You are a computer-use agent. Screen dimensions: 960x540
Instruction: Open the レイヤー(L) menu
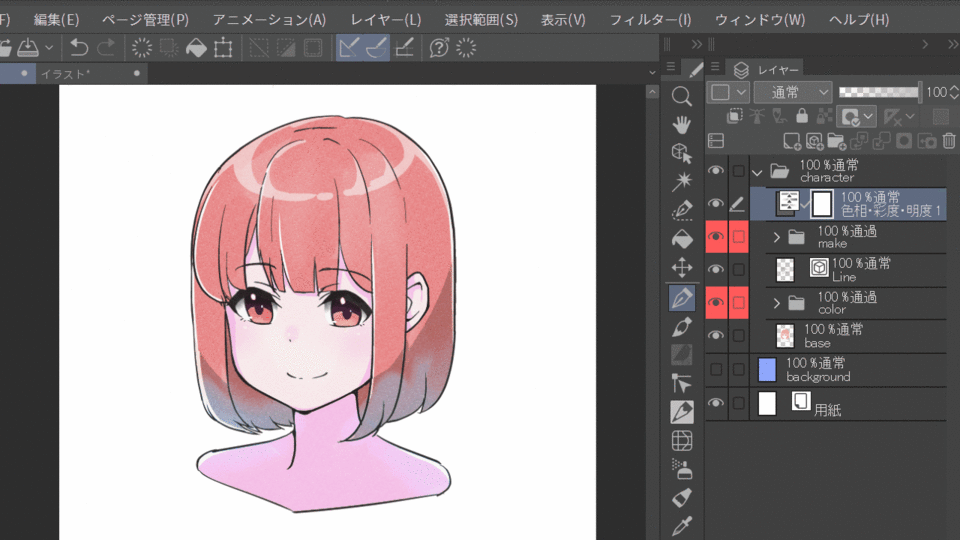pyautogui.click(x=386, y=20)
